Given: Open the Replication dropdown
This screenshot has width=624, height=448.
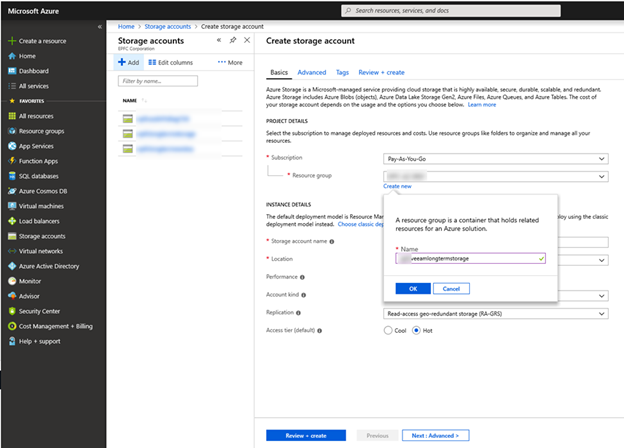Looking at the screenshot, I should [496, 314].
